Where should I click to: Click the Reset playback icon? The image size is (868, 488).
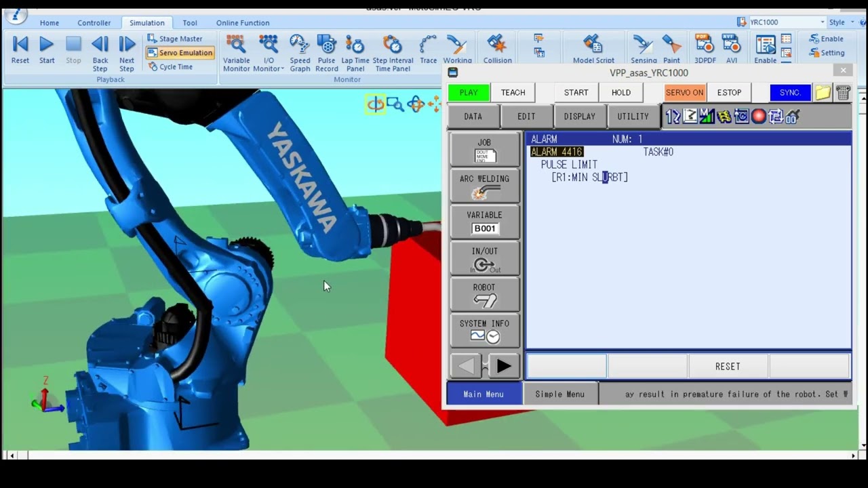20,51
